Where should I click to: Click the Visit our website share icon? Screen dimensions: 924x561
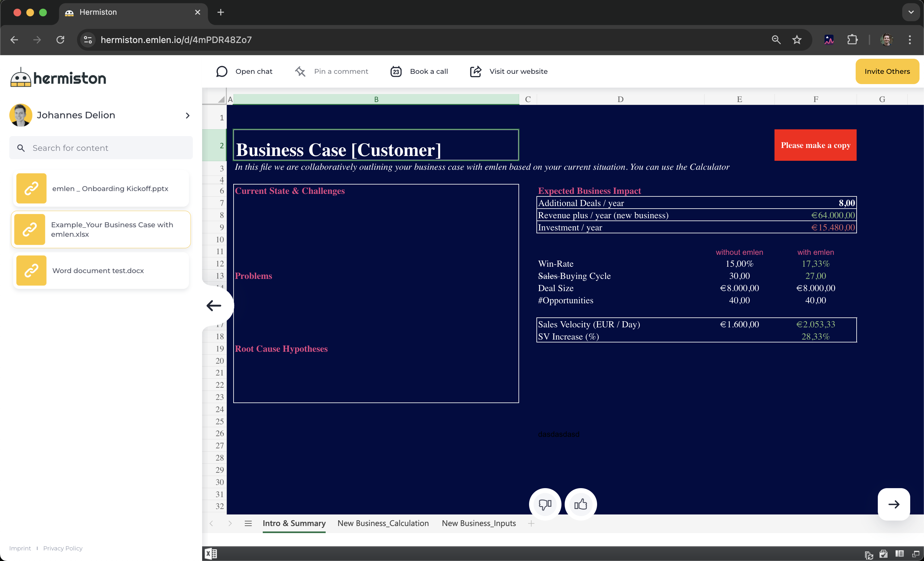[x=475, y=71]
